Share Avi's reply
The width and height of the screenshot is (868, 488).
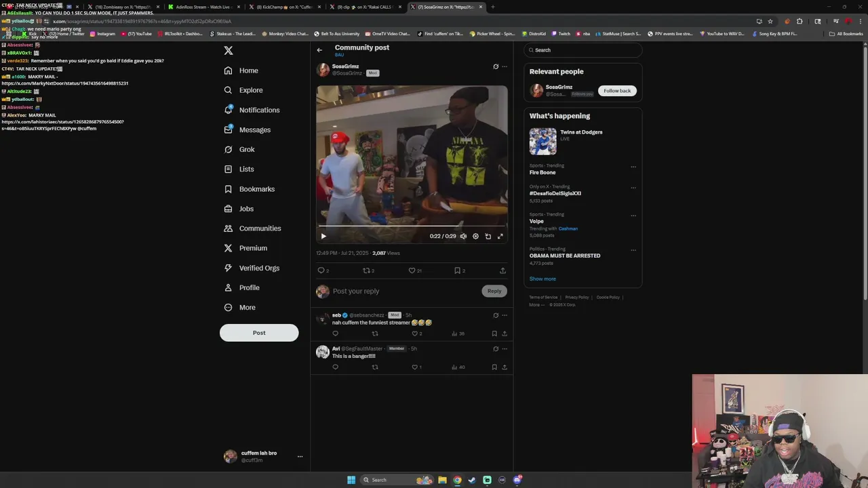[x=505, y=367]
